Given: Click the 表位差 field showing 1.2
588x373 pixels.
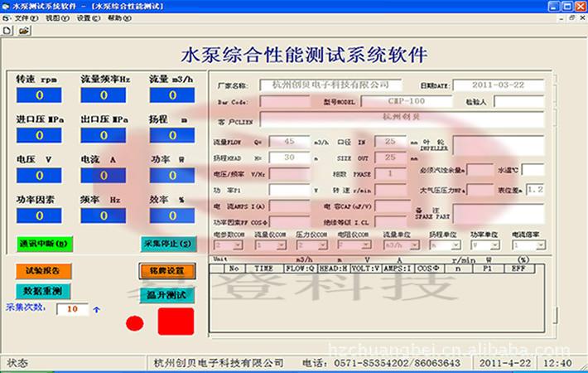Looking at the screenshot, I should (x=535, y=191).
